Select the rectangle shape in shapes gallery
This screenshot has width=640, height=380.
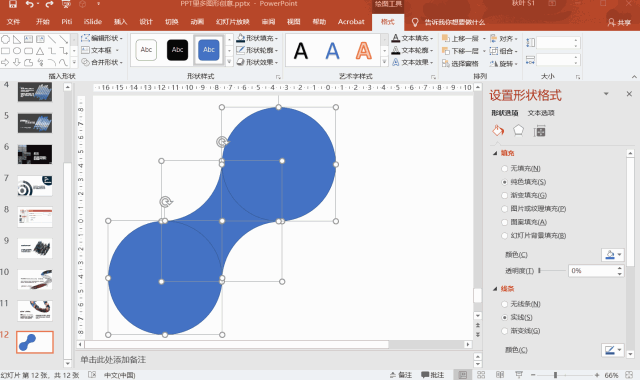coord(5,51)
